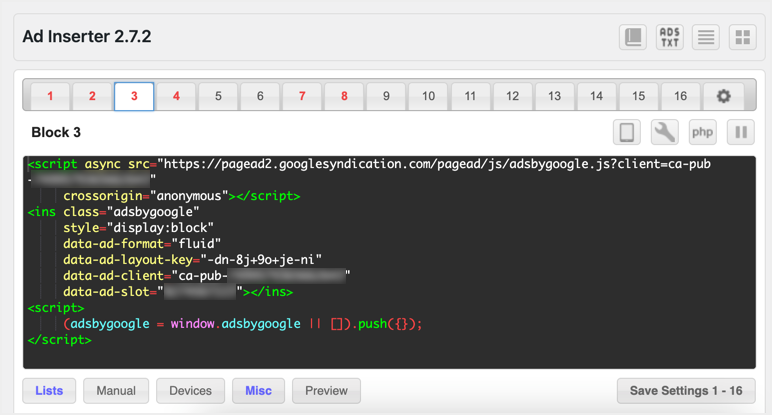Open the documentation book icon
772x415 pixels.
click(633, 38)
